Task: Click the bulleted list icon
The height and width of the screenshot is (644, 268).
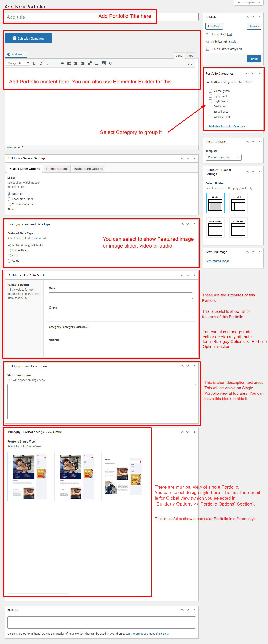Action: coord(48,63)
